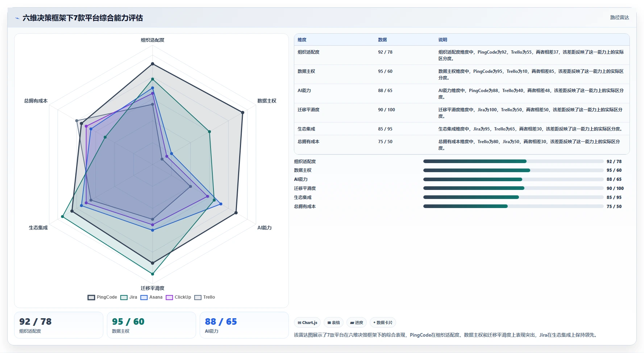Click the 迁移平滑度 progress bar
The image size is (644, 353).
tap(513, 188)
